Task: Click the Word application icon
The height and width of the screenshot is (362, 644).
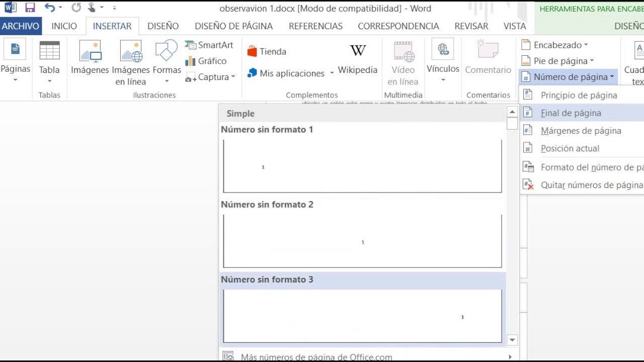Action: (x=11, y=8)
